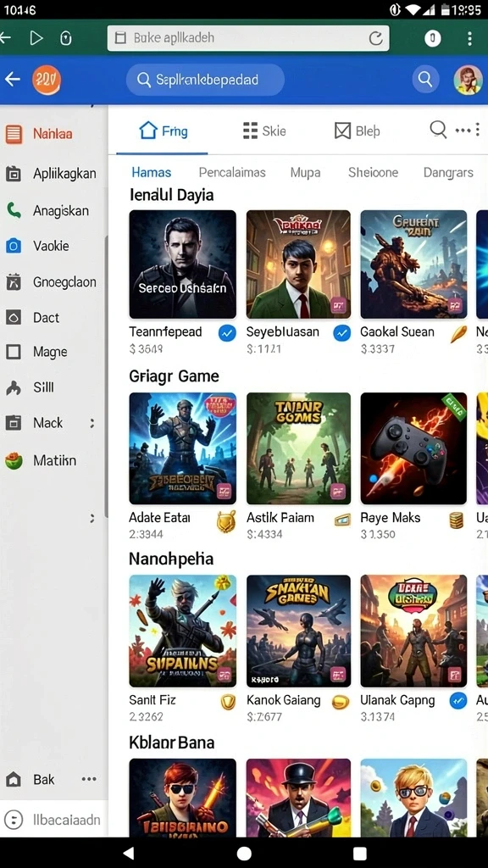Tap the Android home circle button
Viewport: 488px width, 868px height.
tap(244, 853)
